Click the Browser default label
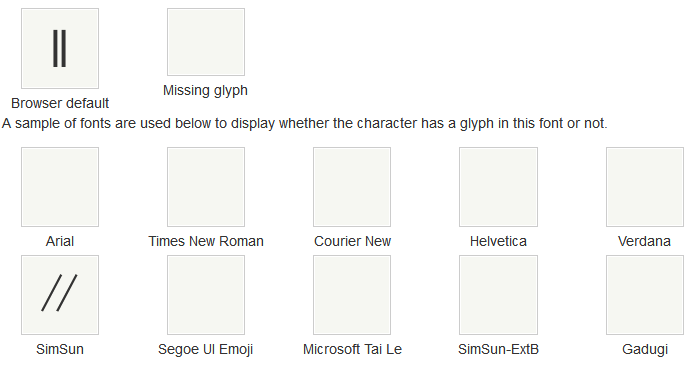 point(60,103)
